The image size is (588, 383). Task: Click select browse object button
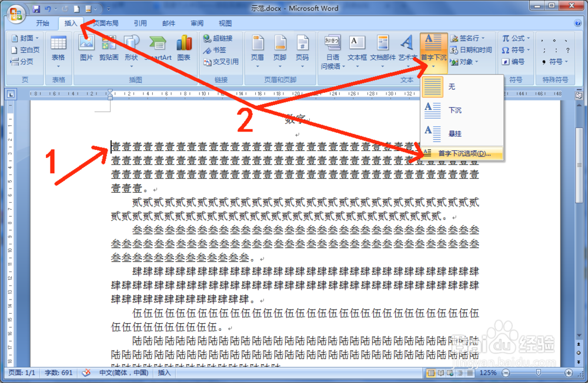pyautogui.click(x=579, y=353)
